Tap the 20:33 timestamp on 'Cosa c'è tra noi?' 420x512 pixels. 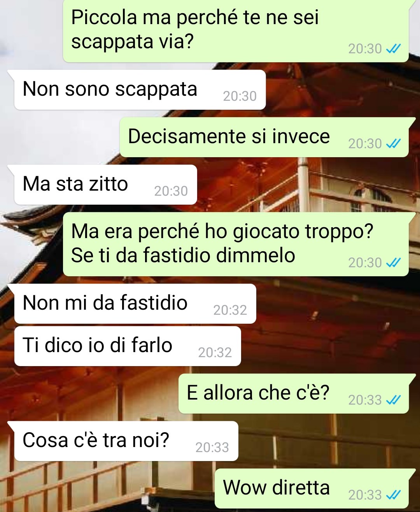pyautogui.click(x=212, y=447)
